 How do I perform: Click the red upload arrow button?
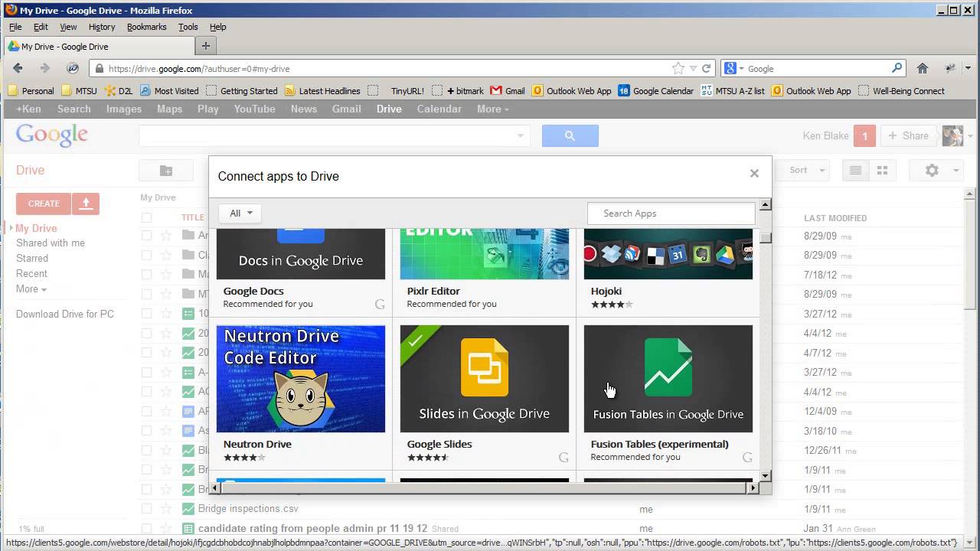[x=86, y=204]
